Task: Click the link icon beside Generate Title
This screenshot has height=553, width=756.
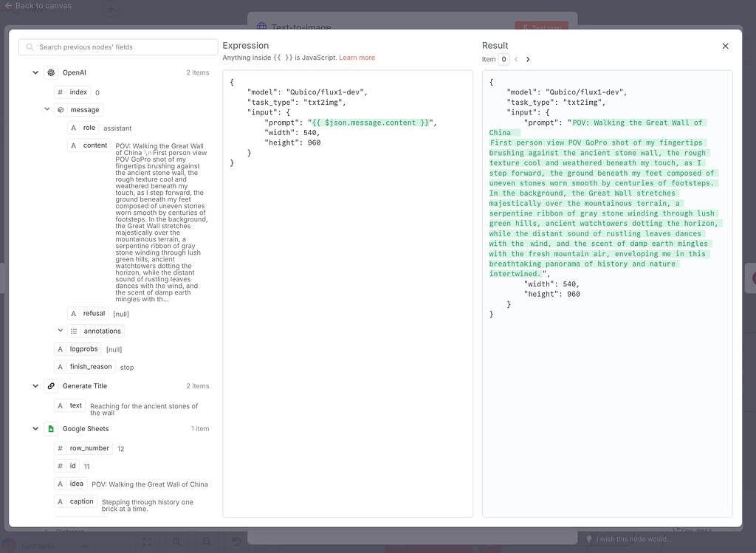Action: (x=50, y=385)
